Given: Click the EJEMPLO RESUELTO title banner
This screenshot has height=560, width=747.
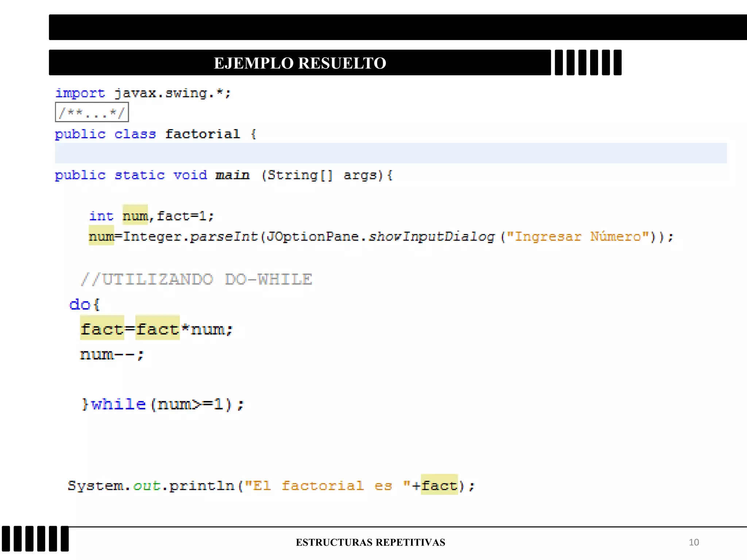Looking at the screenshot, I should click(x=299, y=63).
